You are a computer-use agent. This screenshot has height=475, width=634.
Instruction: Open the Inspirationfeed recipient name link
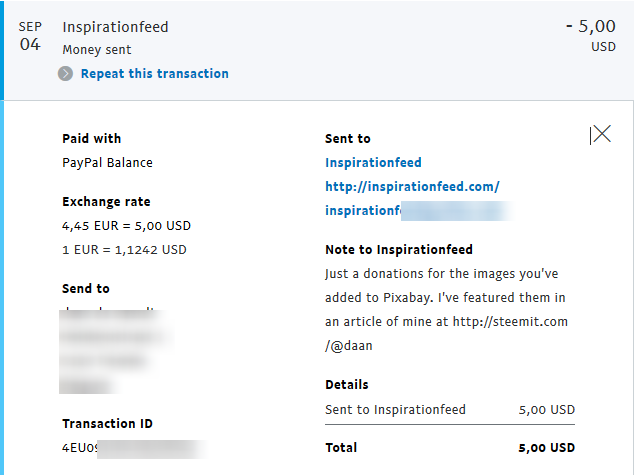point(373,163)
